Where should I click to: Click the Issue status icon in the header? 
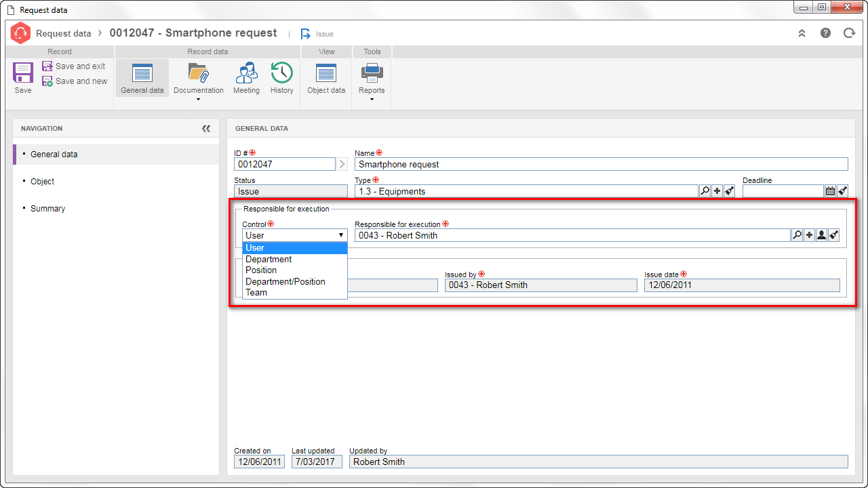click(x=306, y=34)
